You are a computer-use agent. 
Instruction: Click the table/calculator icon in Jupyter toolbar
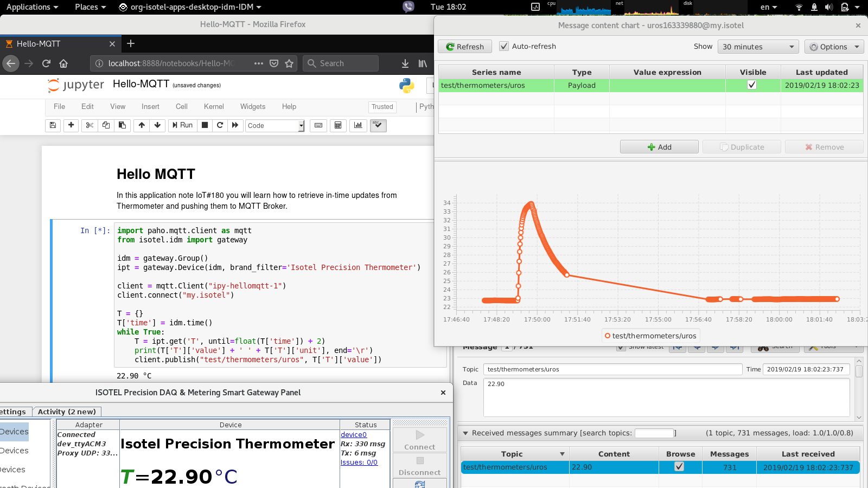tap(338, 125)
